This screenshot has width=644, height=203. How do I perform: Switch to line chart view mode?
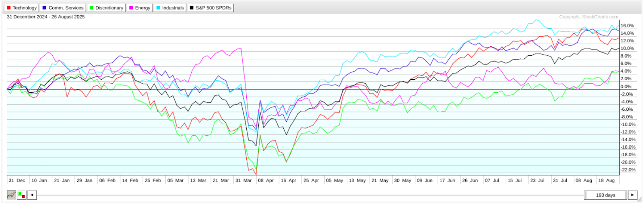pos(11,195)
